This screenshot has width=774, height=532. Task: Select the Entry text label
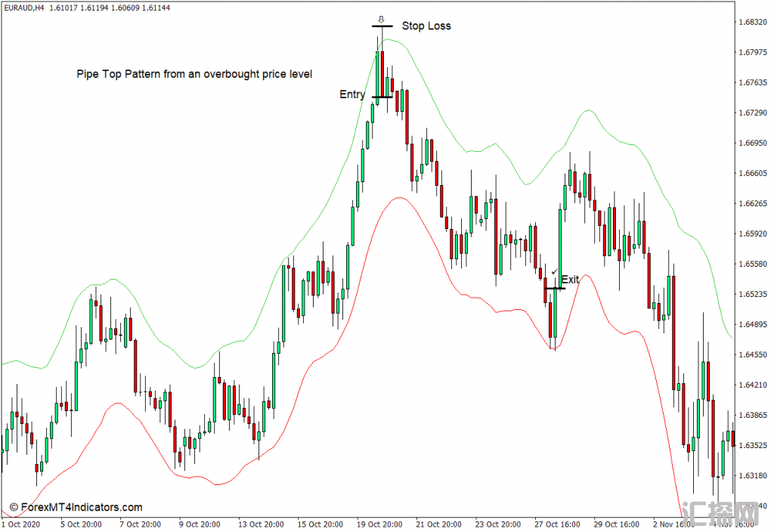352,94
